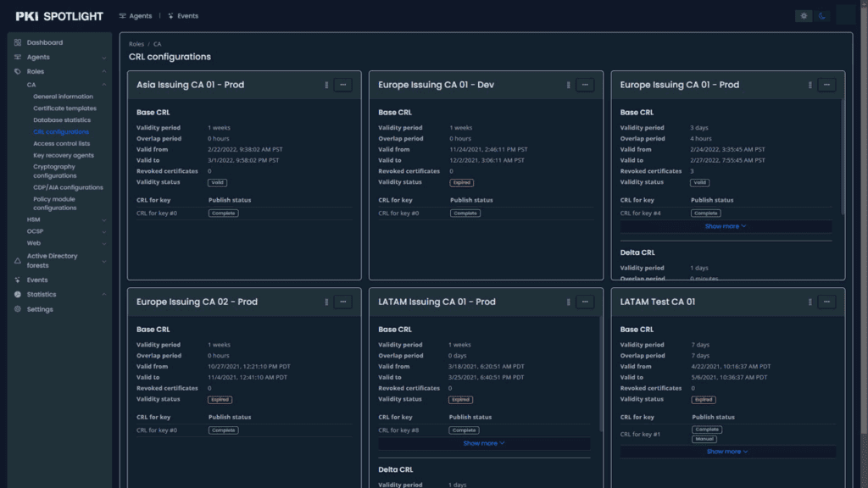Click the '5/6/2021, 10:36:37 AM PDT' value
The width and height of the screenshot is (868, 488).
pyautogui.click(x=729, y=377)
